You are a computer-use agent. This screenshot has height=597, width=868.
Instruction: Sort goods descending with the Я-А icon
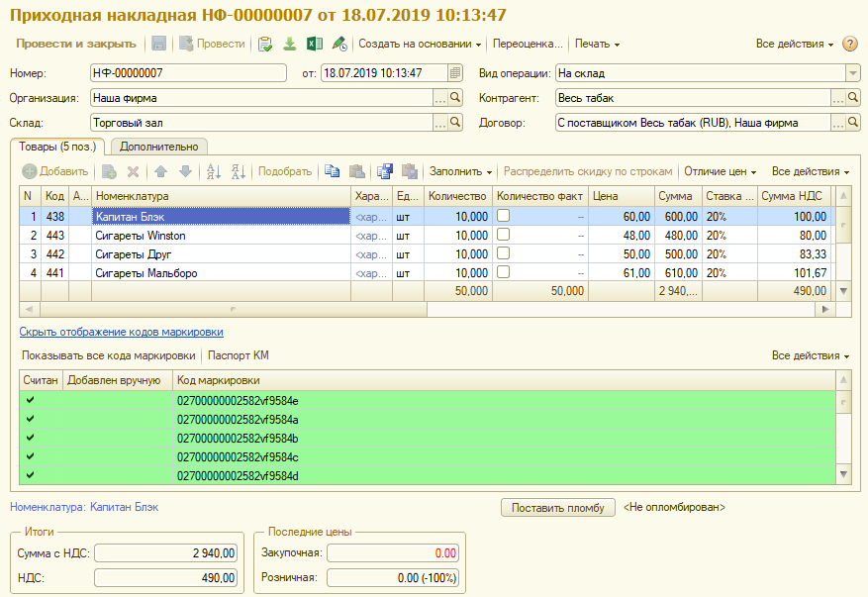pos(239,171)
